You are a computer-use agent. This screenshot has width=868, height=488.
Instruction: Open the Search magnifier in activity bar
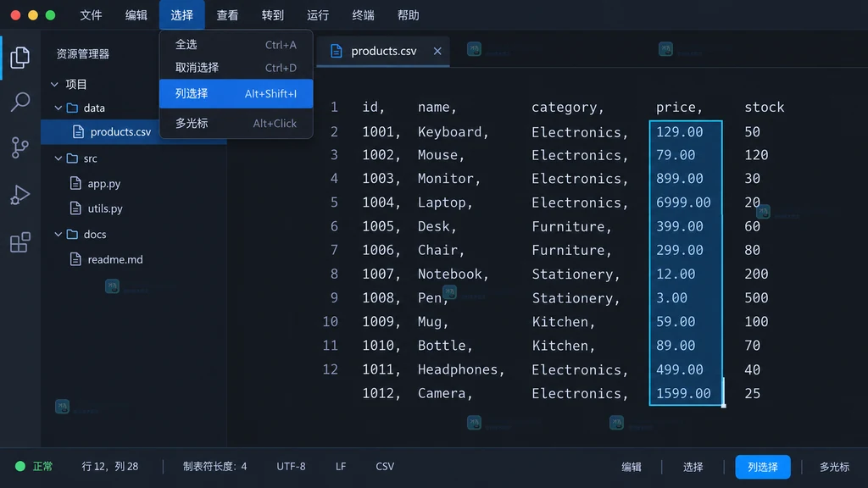20,102
